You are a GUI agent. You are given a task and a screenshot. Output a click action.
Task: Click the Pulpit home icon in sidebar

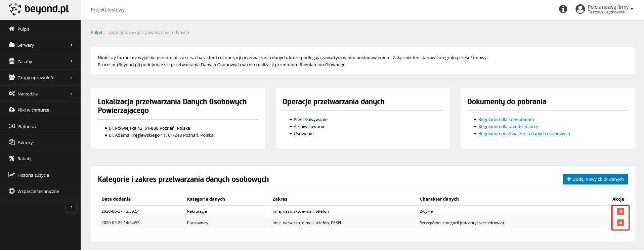(x=12, y=29)
